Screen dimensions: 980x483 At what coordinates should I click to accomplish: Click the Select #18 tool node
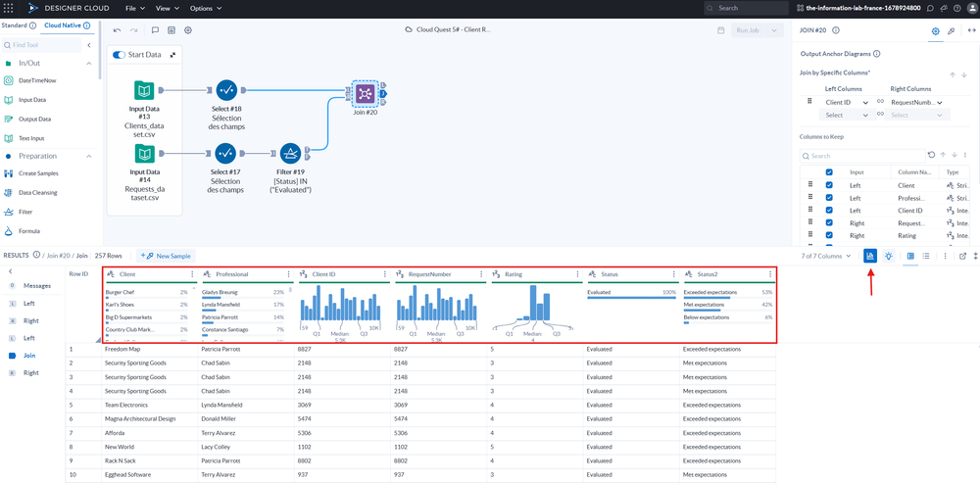pyautogui.click(x=226, y=92)
